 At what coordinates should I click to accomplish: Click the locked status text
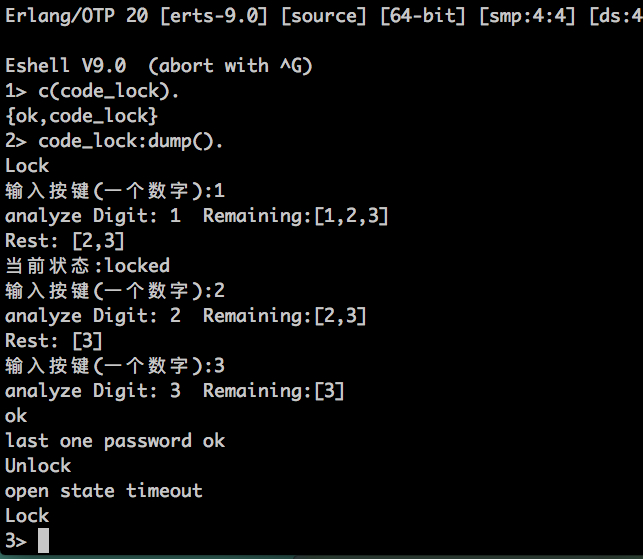pyautogui.click(x=137, y=265)
